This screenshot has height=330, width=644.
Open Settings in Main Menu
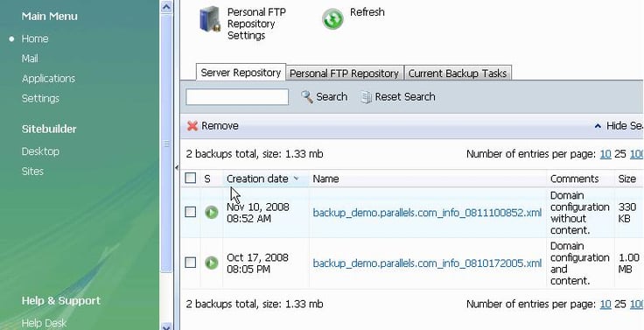(40, 99)
